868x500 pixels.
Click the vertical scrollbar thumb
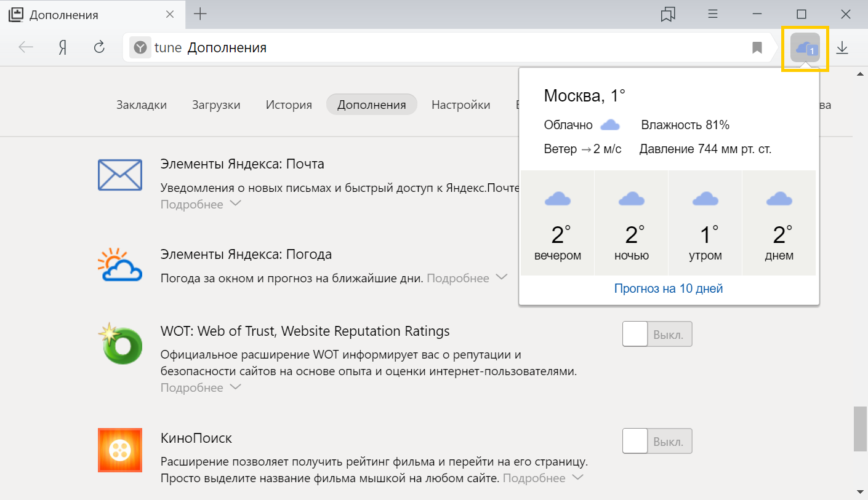click(x=860, y=429)
